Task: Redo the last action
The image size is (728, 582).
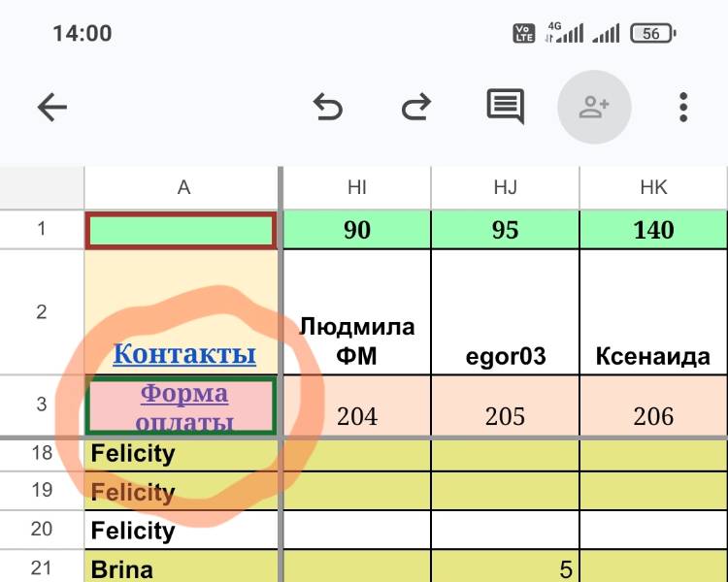Action: [x=416, y=108]
